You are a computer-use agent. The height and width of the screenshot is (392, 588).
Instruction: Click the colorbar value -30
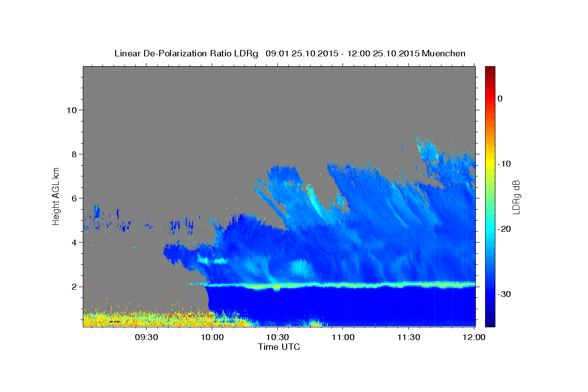(504, 294)
